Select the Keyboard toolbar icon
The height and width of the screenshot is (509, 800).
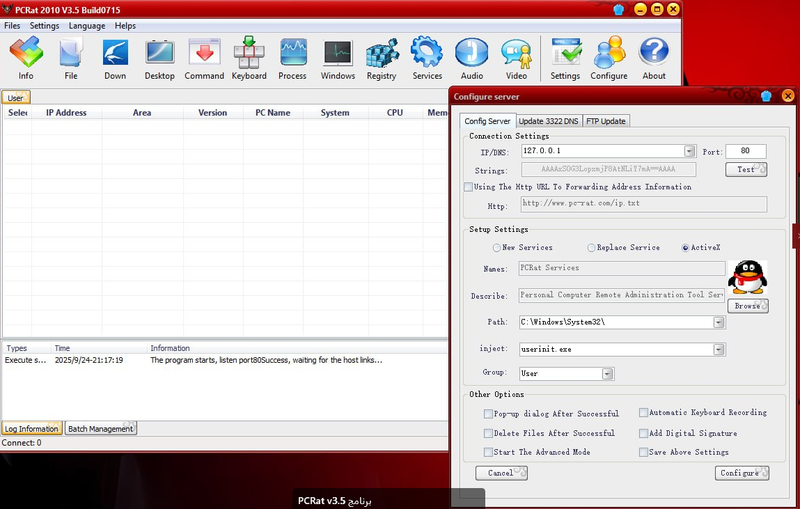pos(249,58)
